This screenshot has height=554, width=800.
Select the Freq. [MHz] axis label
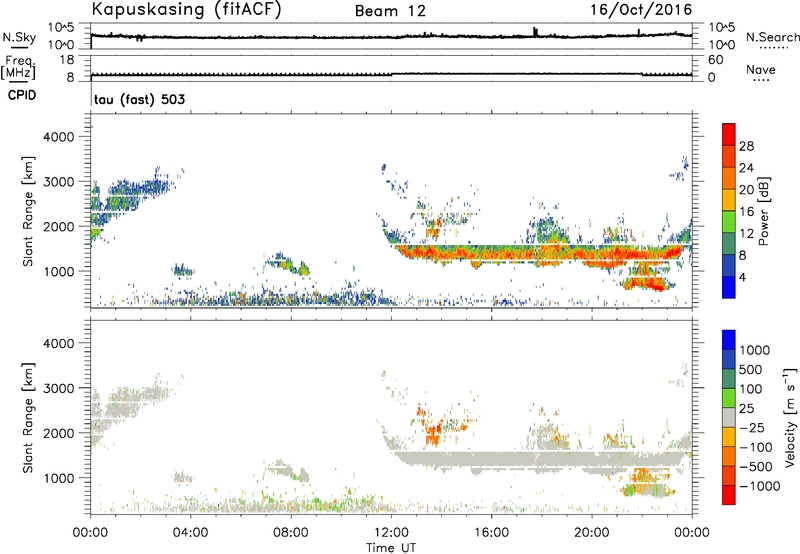pos(19,67)
